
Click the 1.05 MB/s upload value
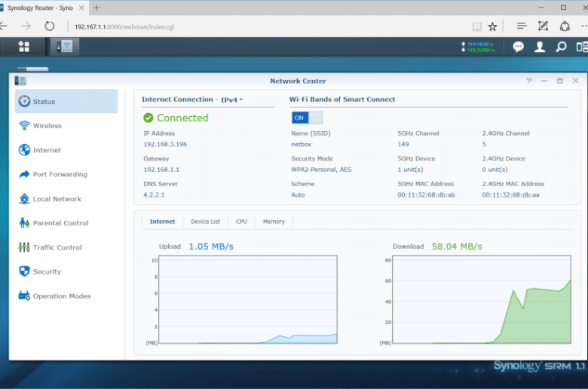[211, 247]
